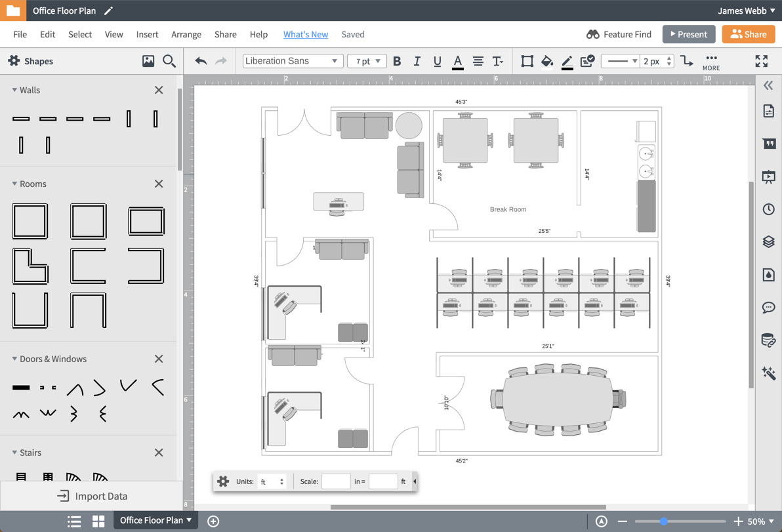Toggle italic text formatting
Viewport: 782px width, 532px height.
click(417, 61)
